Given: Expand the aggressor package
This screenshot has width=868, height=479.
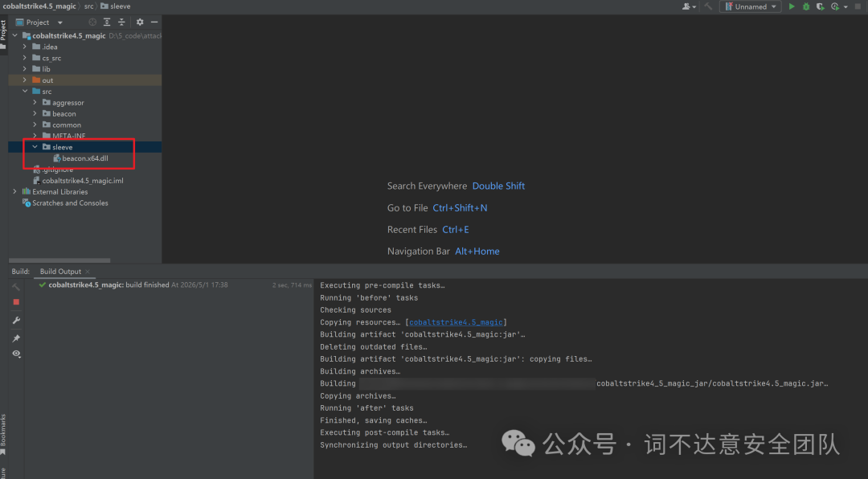Looking at the screenshot, I should click(35, 102).
